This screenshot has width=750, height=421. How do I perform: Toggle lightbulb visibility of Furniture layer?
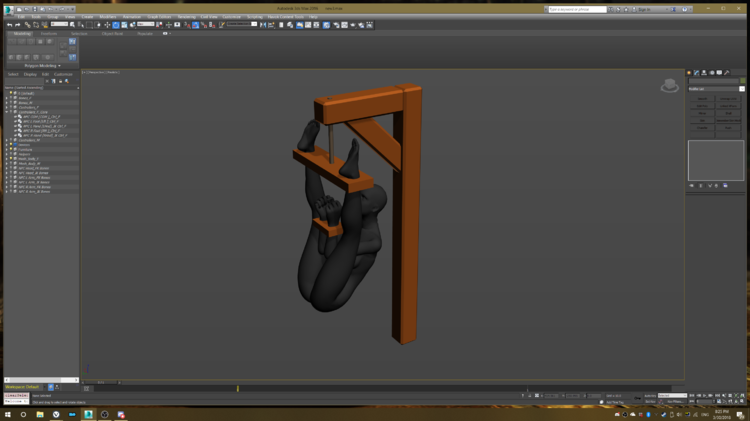pos(11,149)
